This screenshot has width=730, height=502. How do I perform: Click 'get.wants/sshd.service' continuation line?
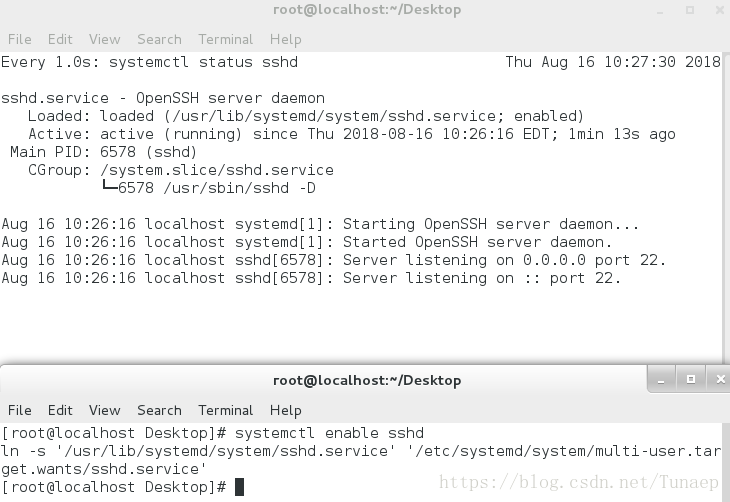pyautogui.click(x=103, y=469)
